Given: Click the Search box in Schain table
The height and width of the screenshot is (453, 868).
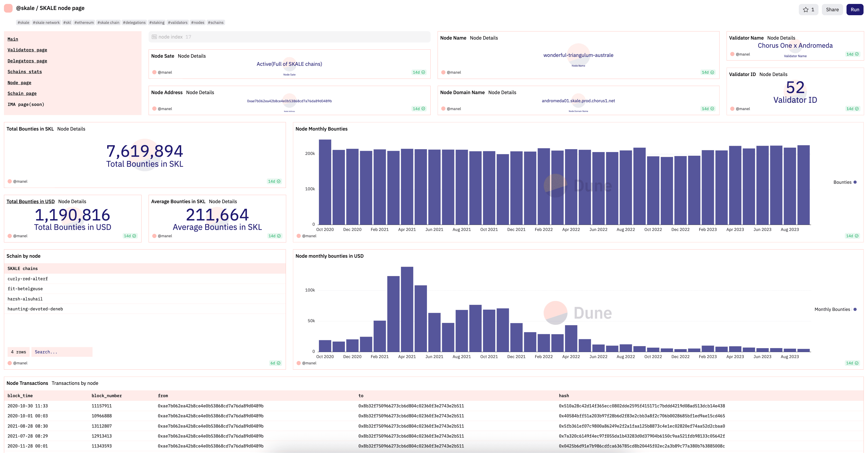Looking at the screenshot, I should [x=62, y=352].
